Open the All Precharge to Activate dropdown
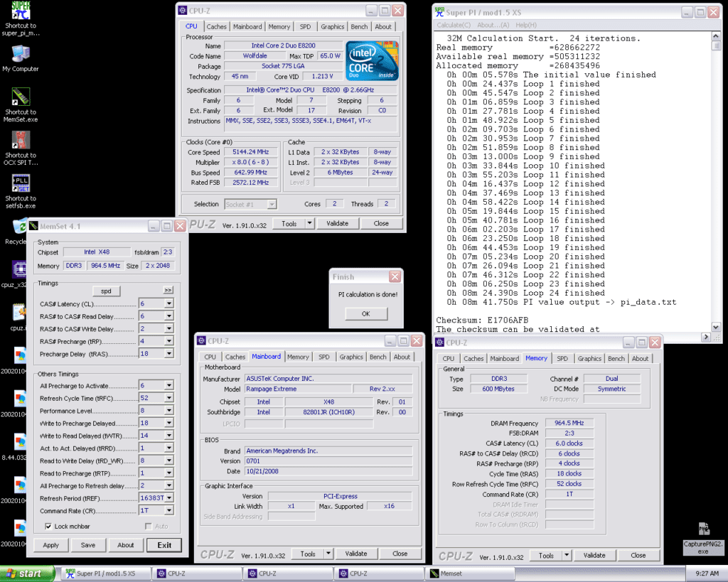Image resolution: width=728 pixels, height=582 pixels. tap(169, 385)
